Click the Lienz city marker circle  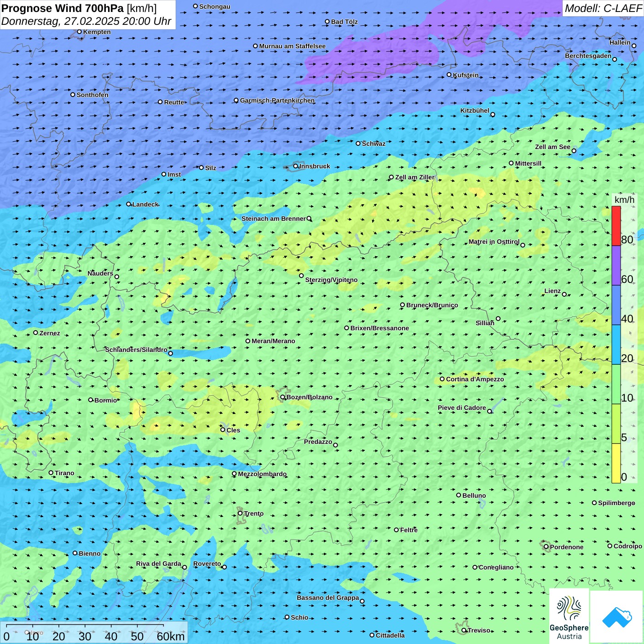click(x=564, y=294)
